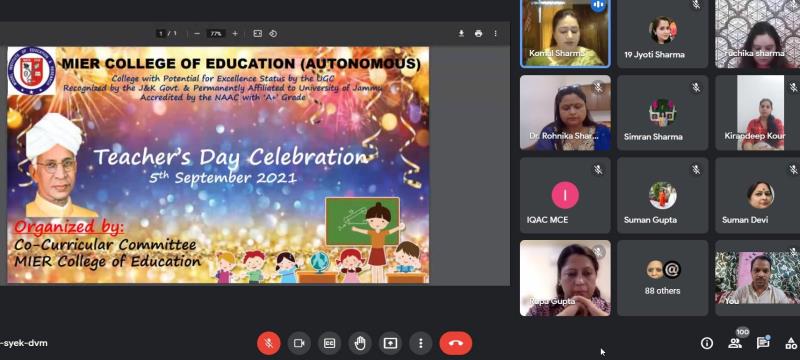The image size is (800, 360).
Task: Leave the call with the red hang-up button
Action: [x=456, y=343]
